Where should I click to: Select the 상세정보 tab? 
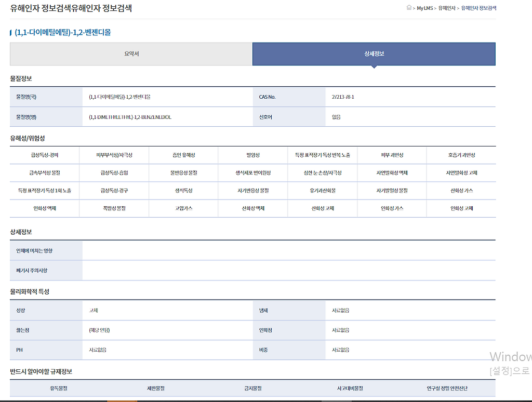point(374,54)
